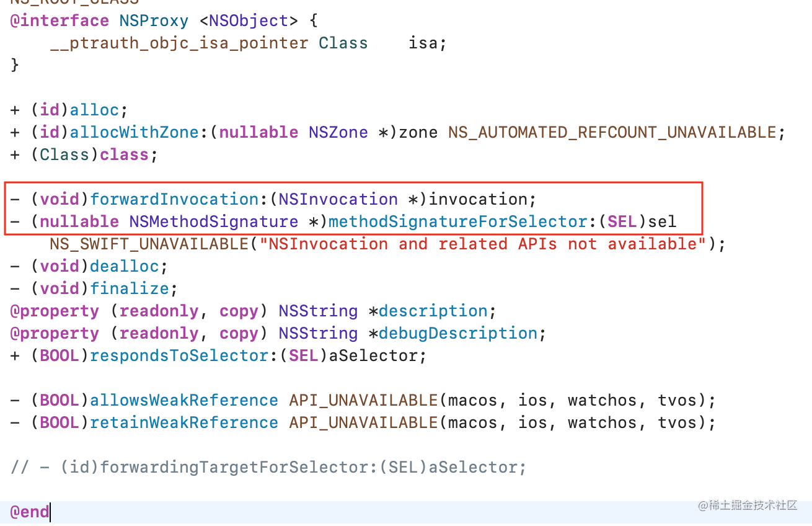Select the aSelector parameter in respondsToSelector
This screenshot has width=812, height=526.
pos(373,355)
